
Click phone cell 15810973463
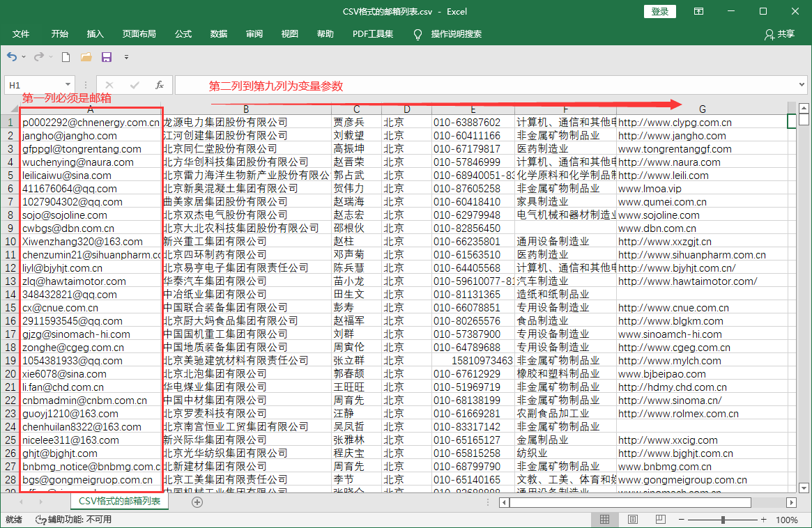pos(473,361)
